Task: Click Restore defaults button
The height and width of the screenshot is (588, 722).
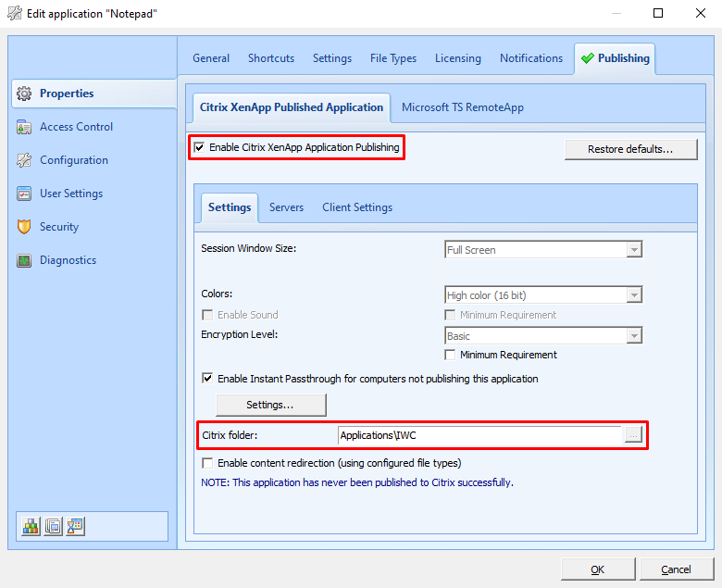Action: coord(631,149)
